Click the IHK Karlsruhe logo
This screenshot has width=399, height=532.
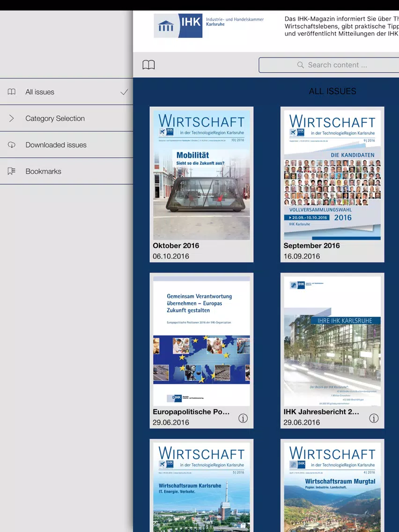point(178,26)
